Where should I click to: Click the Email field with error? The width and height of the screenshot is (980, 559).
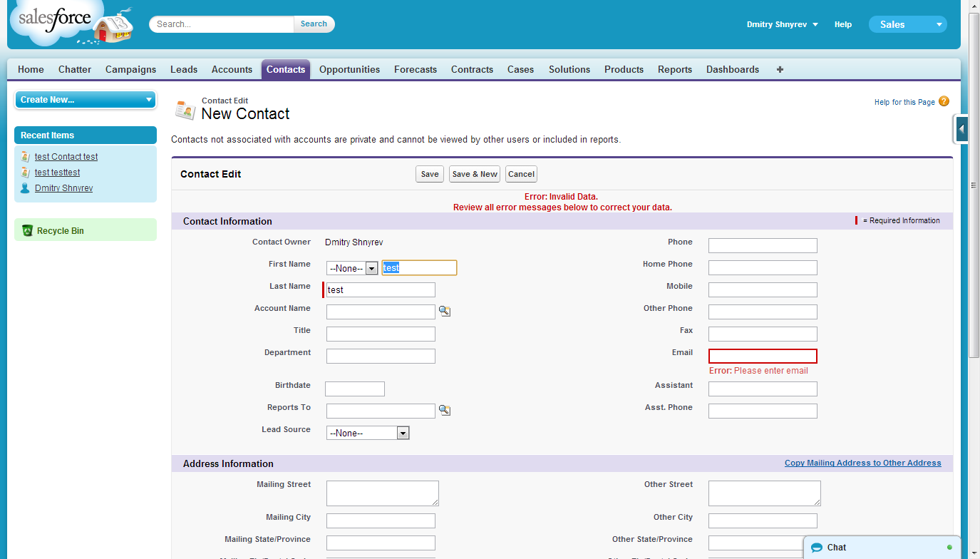pyautogui.click(x=763, y=356)
